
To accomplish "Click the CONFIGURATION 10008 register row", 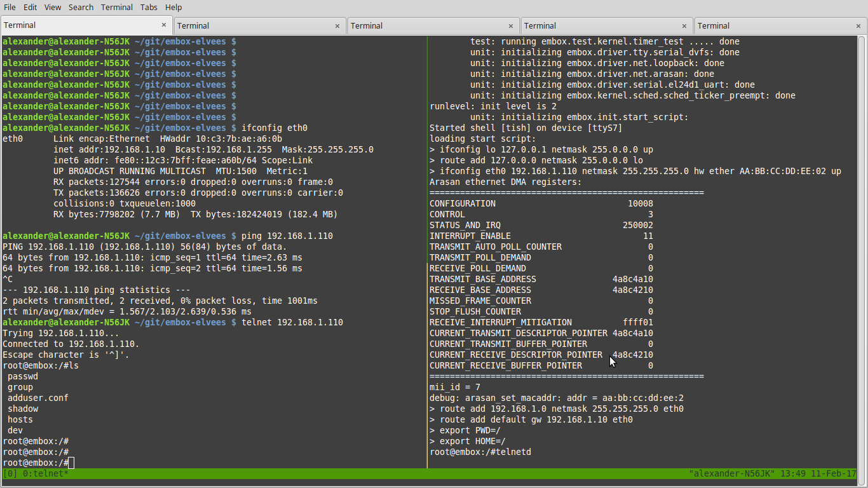I will [x=541, y=203].
